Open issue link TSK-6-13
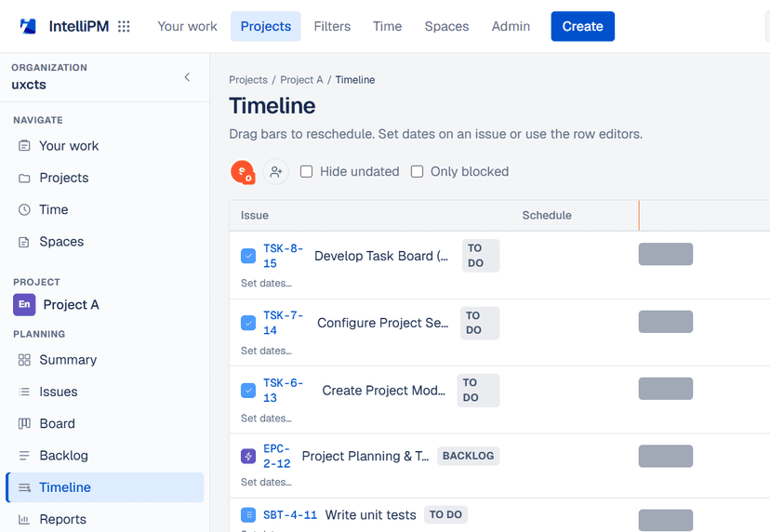770x532 pixels. (283, 391)
